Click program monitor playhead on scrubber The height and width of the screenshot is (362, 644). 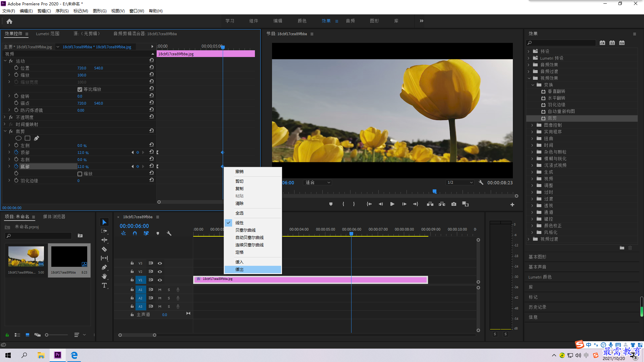tap(435, 191)
